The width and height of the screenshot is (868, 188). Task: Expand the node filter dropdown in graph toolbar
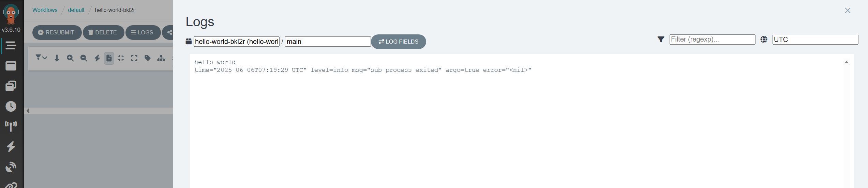[41, 58]
